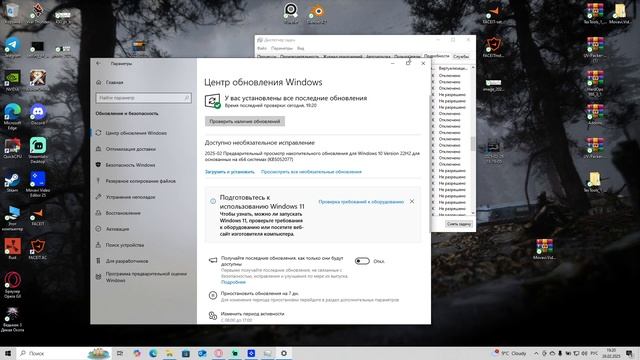This screenshot has height=360, width=640.
Task: Click Загрузить и установить link
Action: coord(229,172)
